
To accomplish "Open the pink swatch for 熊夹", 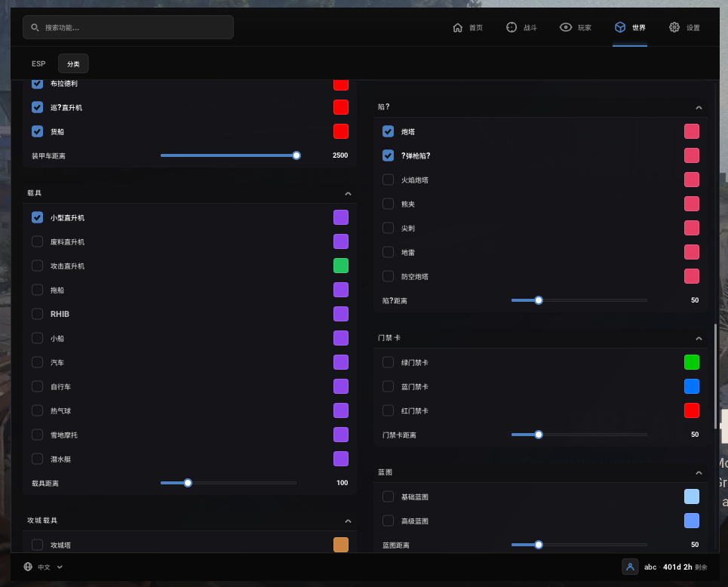I will click(692, 204).
